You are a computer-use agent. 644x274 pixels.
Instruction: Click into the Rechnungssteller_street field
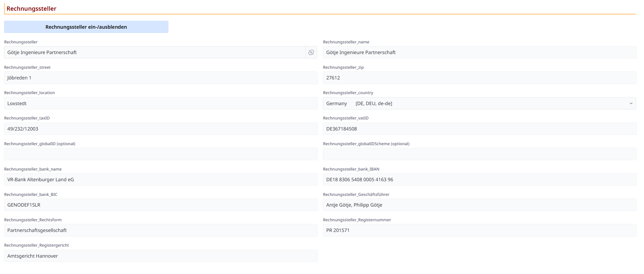click(x=160, y=78)
